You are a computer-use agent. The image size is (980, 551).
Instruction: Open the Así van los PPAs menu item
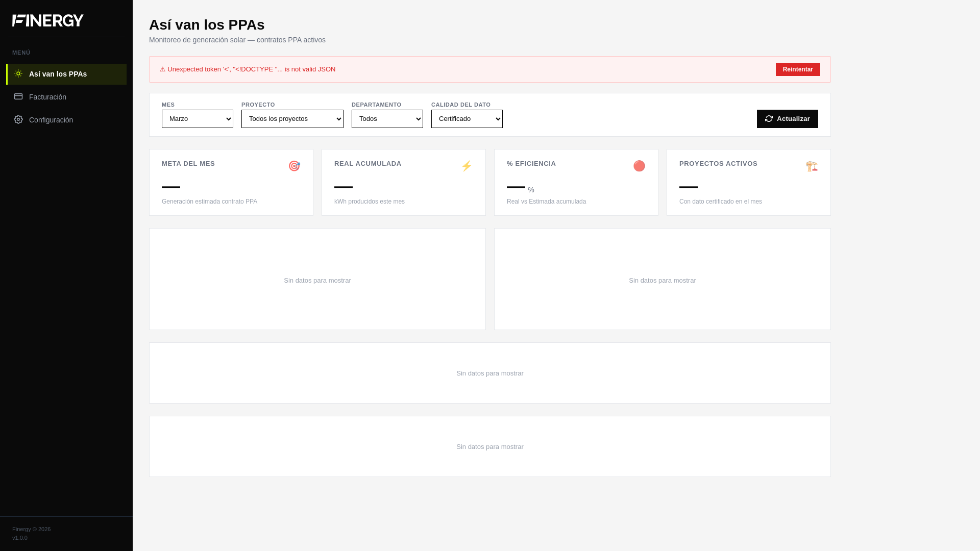pyautogui.click(x=66, y=74)
